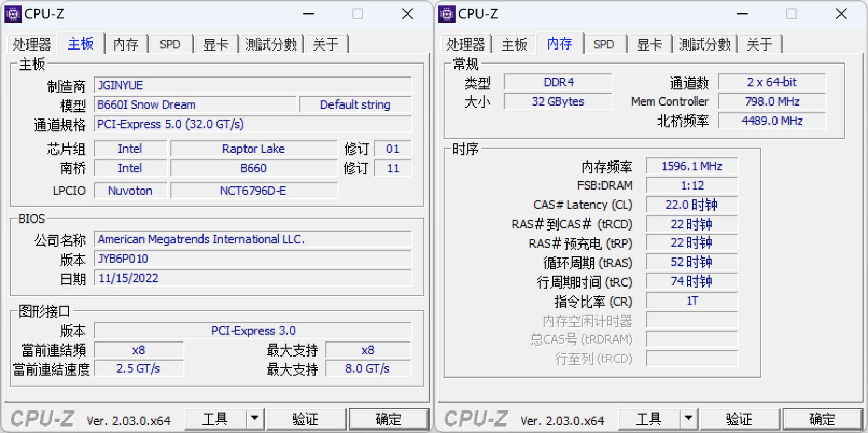Select the 主板 tab in left window
868x433 pixels.
[81, 44]
